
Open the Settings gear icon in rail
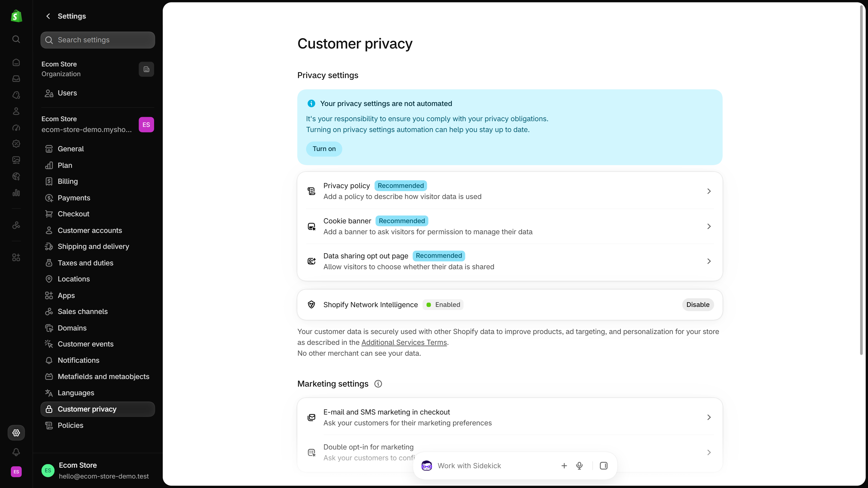pyautogui.click(x=16, y=433)
